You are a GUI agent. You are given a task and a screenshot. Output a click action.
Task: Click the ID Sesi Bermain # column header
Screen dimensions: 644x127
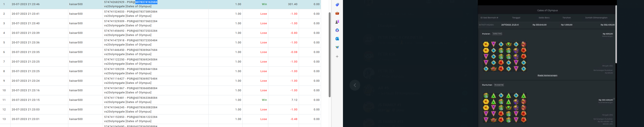tap(489, 18)
